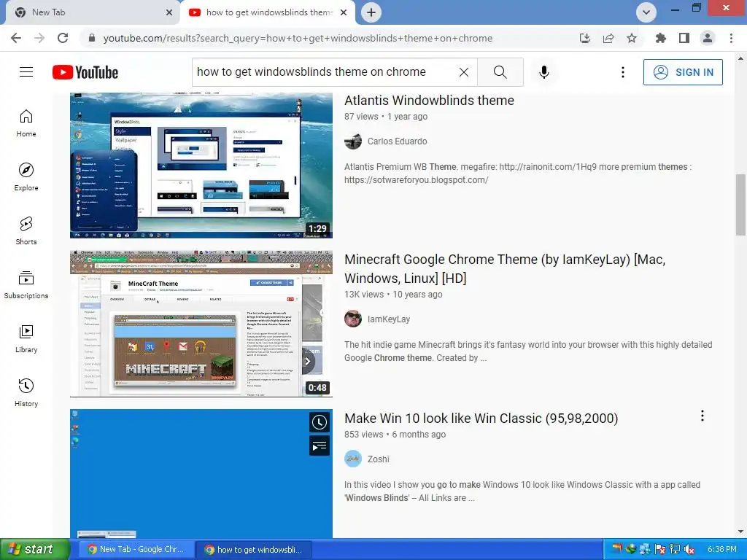Open the Zoshi channel name
747x560 pixels.
(379, 459)
